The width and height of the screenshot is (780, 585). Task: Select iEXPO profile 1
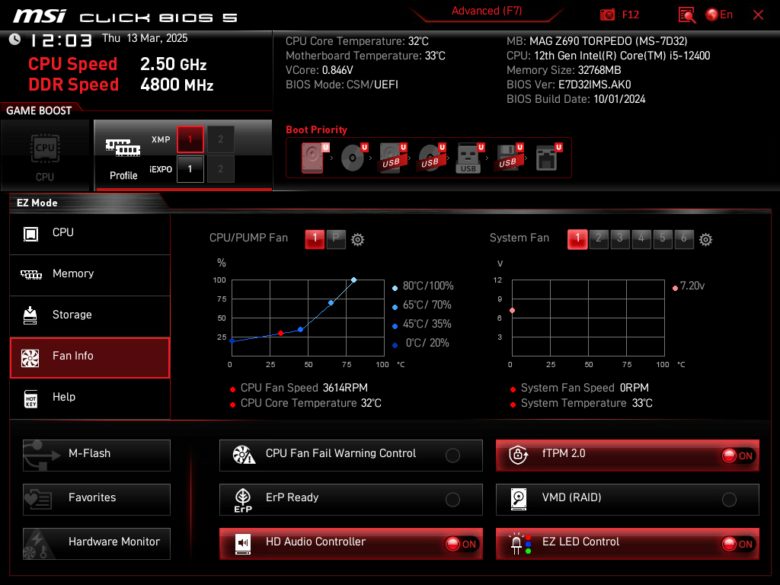(x=190, y=169)
